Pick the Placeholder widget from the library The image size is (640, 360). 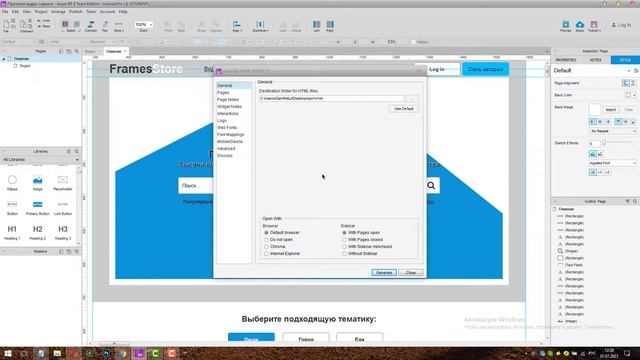pyautogui.click(x=62, y=182)
